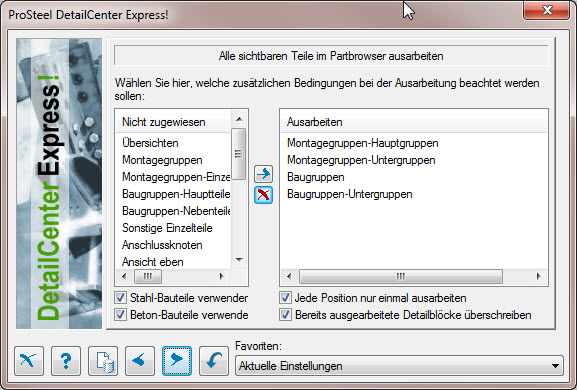
Task: Click the red X remove-item icon
Action: (x=263, y=195)
